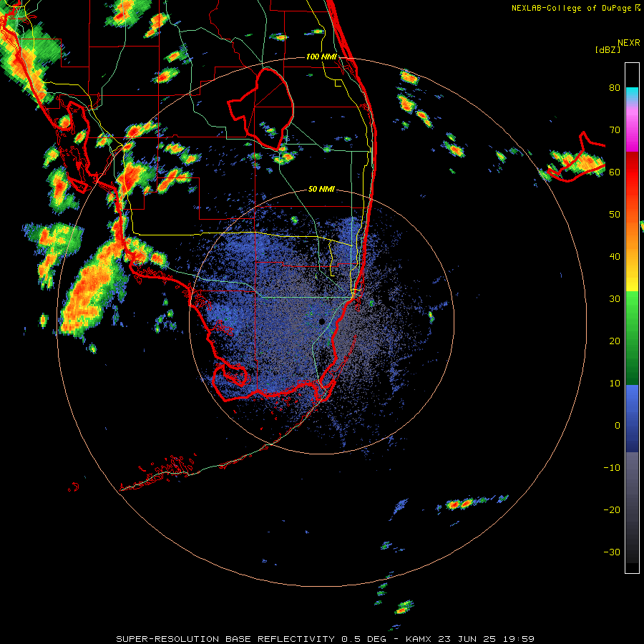Image resolution: width=644 pixels, height=644 pixels.
Task: Select the 60 dBZ scale value
Action: pos(615,172)
